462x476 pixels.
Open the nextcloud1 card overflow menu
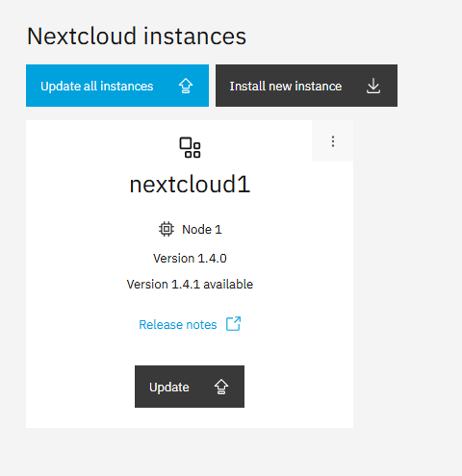(x=333, y=141)
